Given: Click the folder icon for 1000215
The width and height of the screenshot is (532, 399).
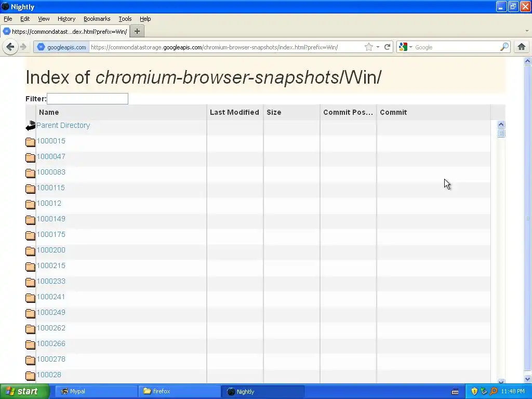Looking at the screenshot, I should (30, 267).
